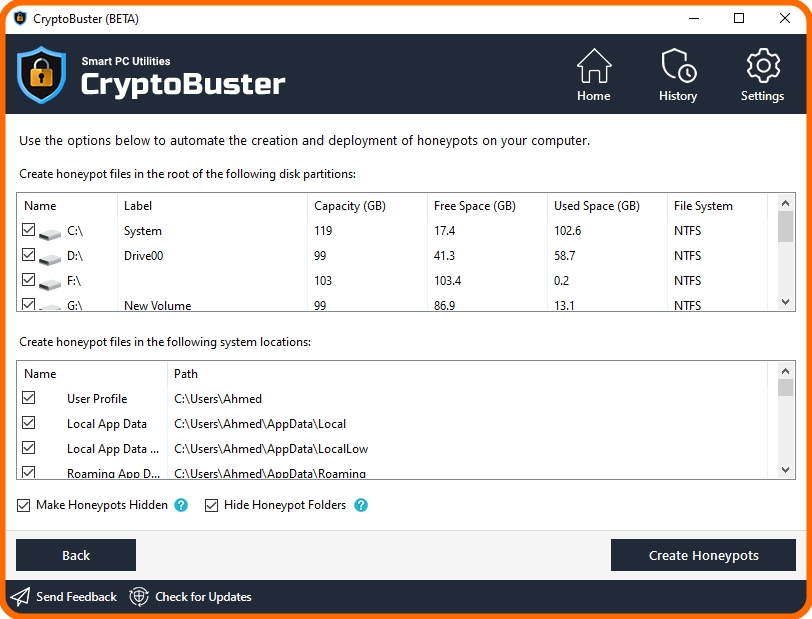Minimize the CryptoBuster window
The width and height of the screenshot is (812, 619).
[694, 19]
